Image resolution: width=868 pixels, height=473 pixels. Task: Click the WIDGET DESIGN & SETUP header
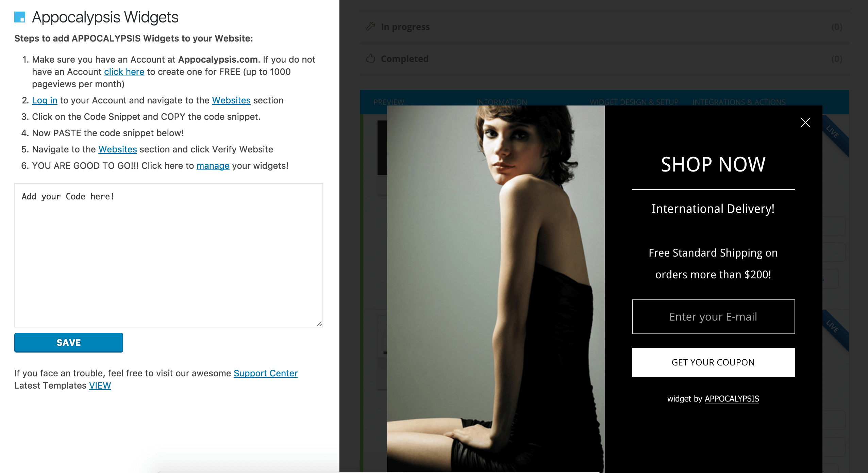pos(634,102)
